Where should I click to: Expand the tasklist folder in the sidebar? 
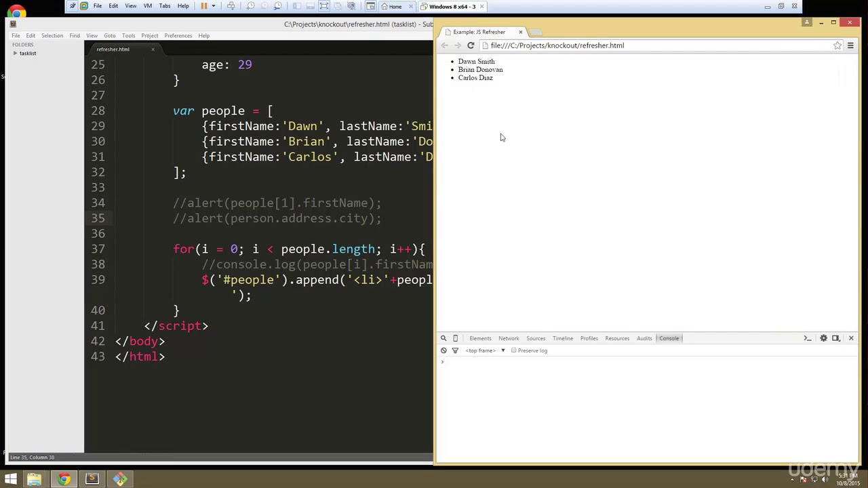click(x=16, y=53)
